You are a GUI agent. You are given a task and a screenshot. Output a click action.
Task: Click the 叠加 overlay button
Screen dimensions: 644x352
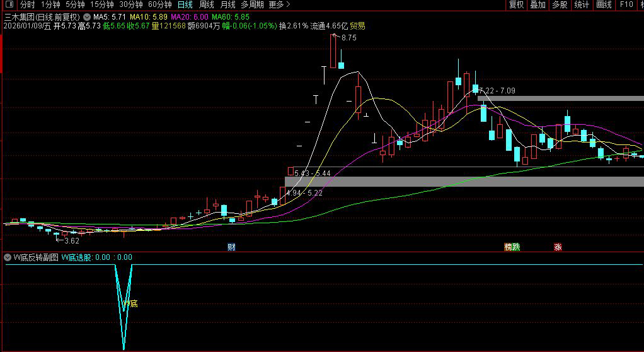coord(538,4)
